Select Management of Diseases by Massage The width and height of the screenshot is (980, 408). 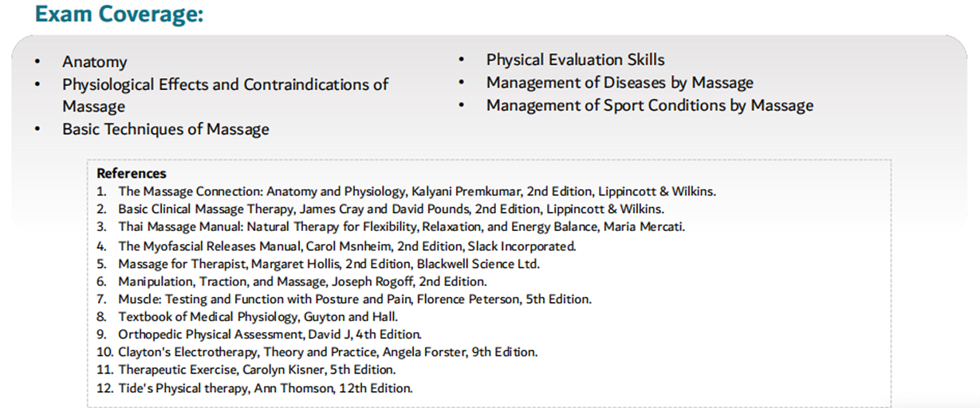620,83
